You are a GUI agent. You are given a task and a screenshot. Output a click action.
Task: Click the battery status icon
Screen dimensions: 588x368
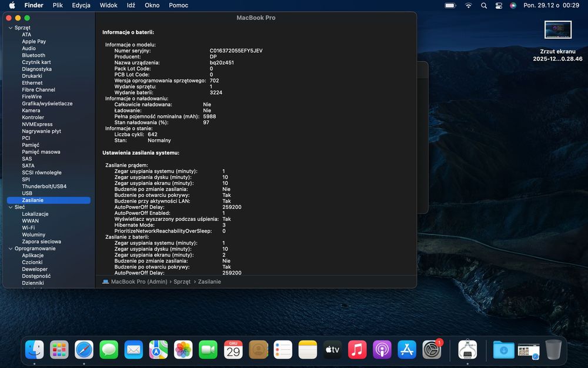pos(450,5)
